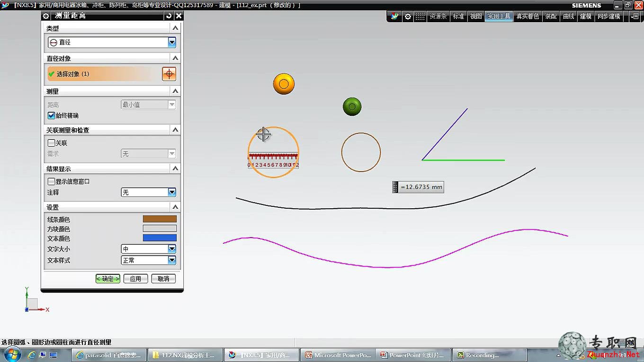Click the green sphere object in viewport
Image resolution: width=644 pixels, height=362 pixels.
tap(352, 106)
